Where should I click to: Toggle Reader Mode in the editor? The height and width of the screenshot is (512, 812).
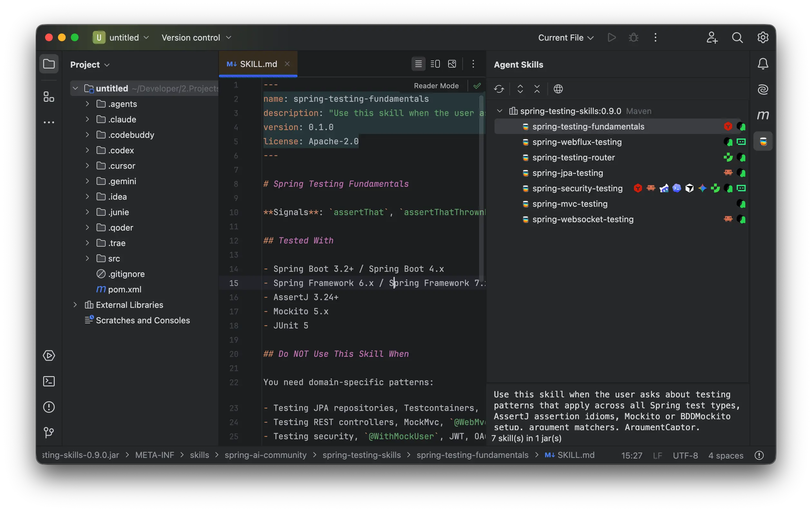coord(436,86)
